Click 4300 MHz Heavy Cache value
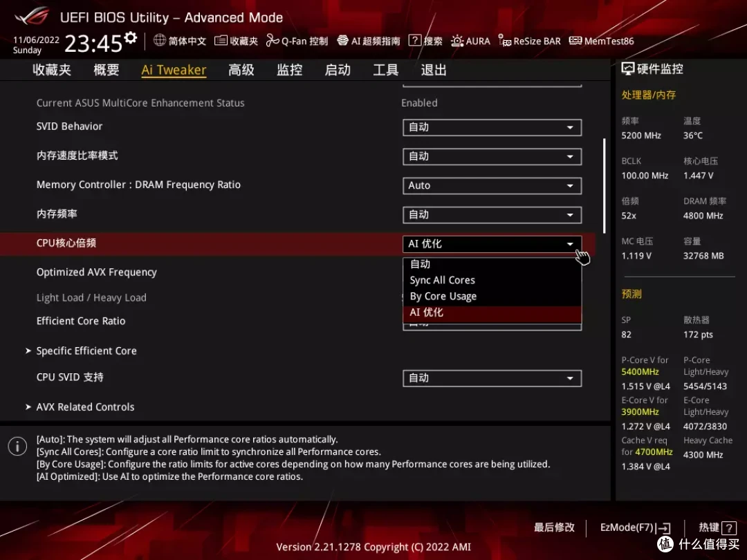 (703, 455)
